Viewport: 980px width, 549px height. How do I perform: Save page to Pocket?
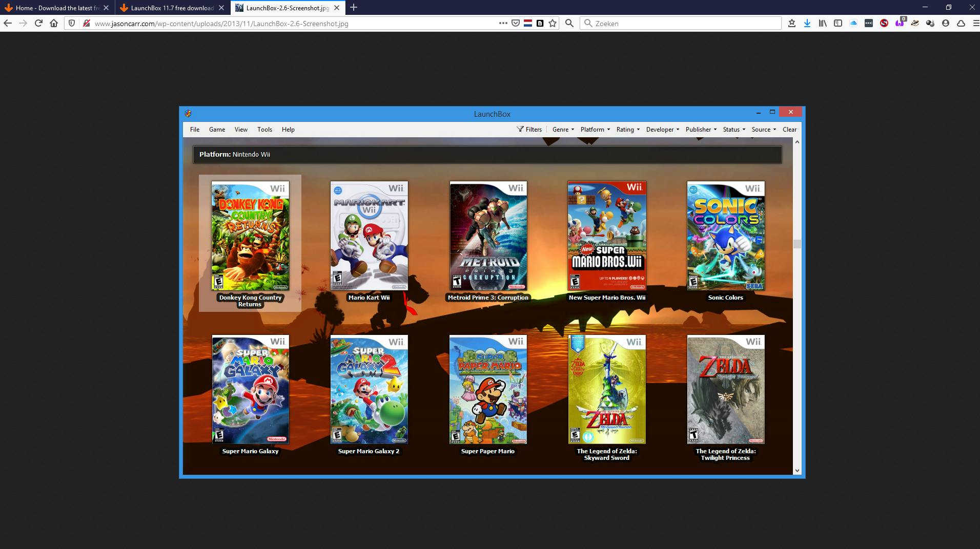(516, 23)
